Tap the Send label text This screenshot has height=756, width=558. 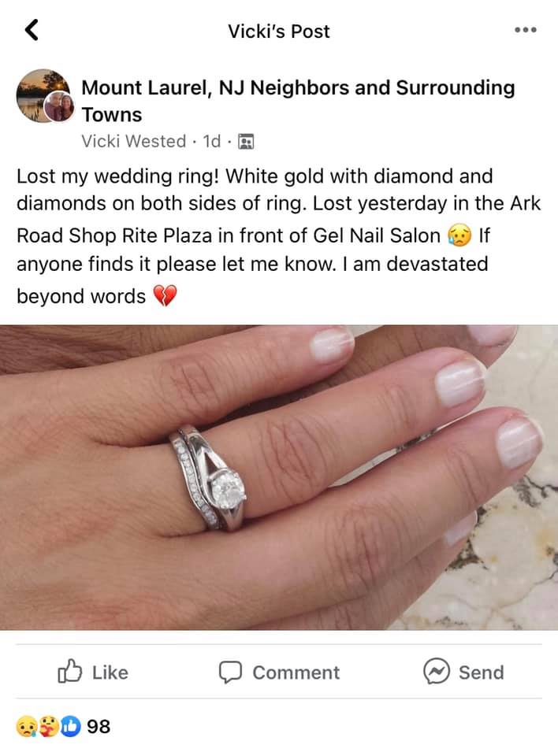point(482,672)
